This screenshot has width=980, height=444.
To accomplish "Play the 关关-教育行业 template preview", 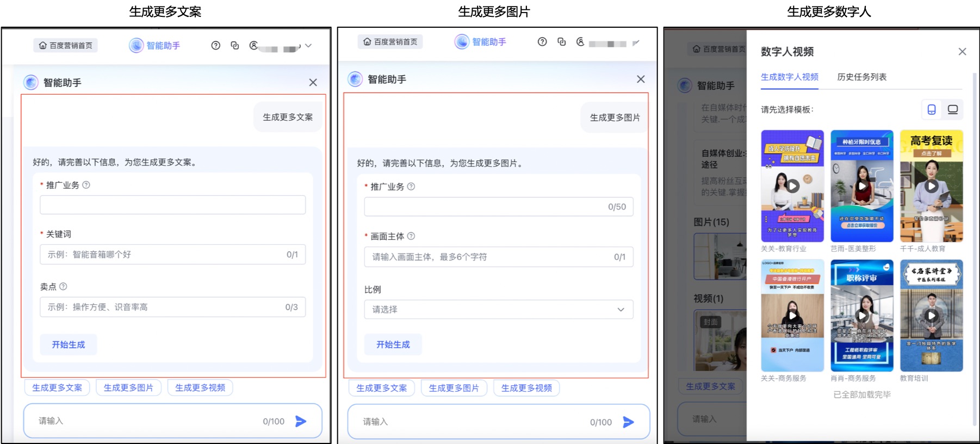I will point(792,186).
